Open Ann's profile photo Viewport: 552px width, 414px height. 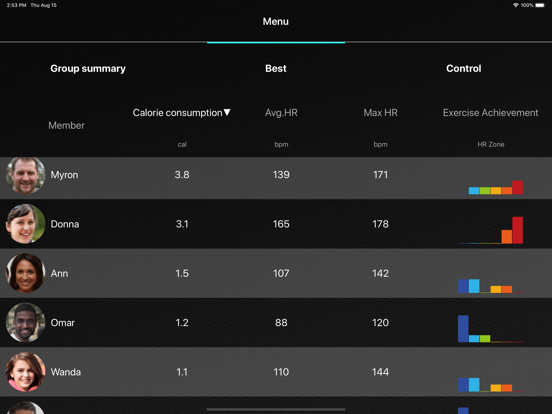pyautogui.click(x=26, y=273)
